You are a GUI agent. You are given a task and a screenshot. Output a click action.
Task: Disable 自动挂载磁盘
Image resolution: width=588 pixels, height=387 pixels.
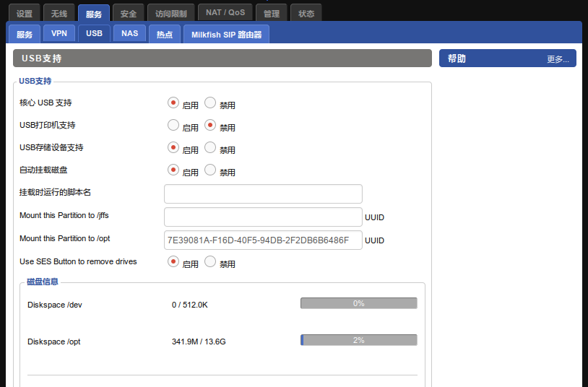(210, 170)
